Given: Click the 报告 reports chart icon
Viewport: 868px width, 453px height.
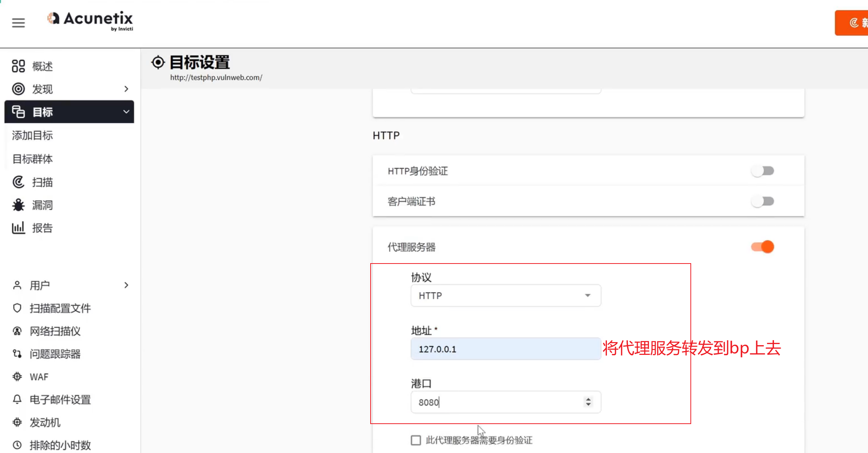Looking at the screenshot, I should click(x=18, y=228).
